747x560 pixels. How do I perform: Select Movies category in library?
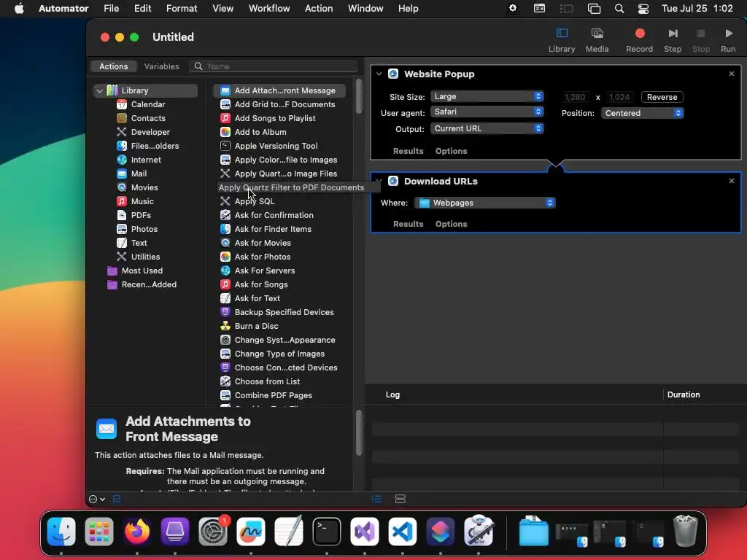click(144, 187)
